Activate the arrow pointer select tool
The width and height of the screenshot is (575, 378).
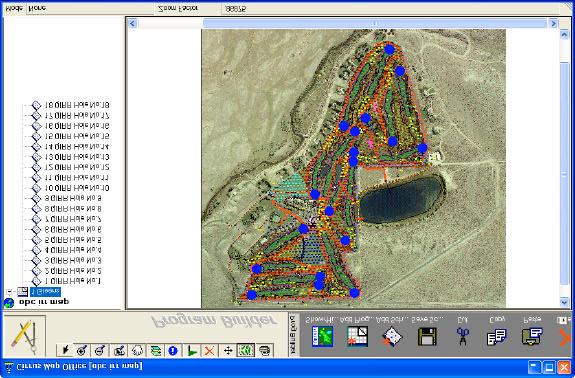coord(65,351)
